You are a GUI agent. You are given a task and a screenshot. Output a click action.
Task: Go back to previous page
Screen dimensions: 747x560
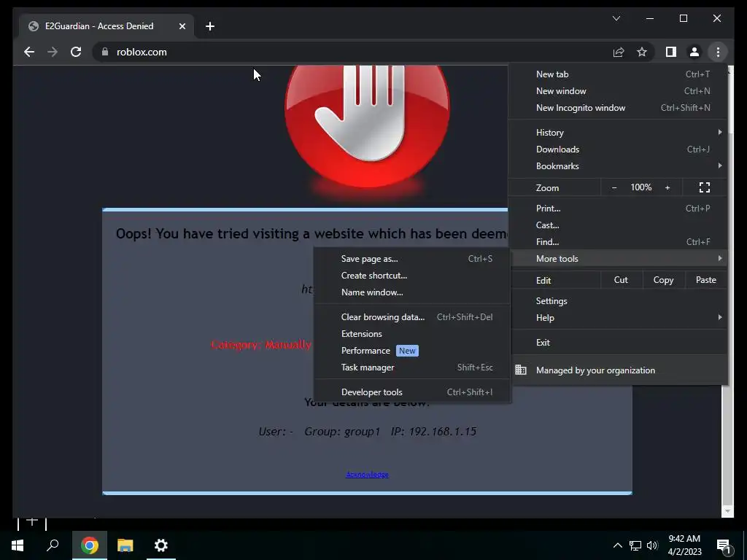point(29,52)
